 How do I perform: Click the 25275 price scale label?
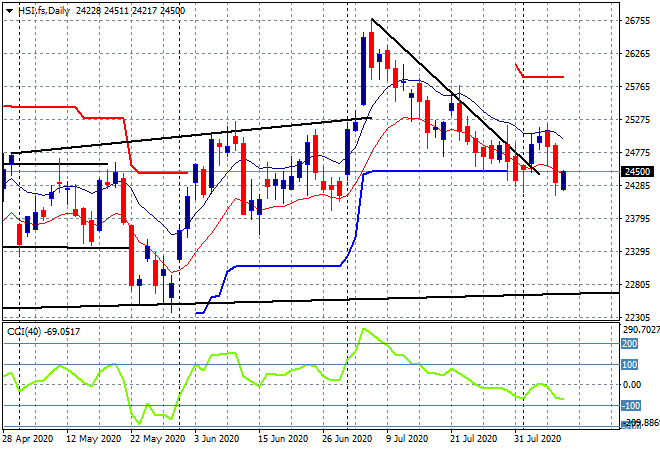[x=637, y=120]
